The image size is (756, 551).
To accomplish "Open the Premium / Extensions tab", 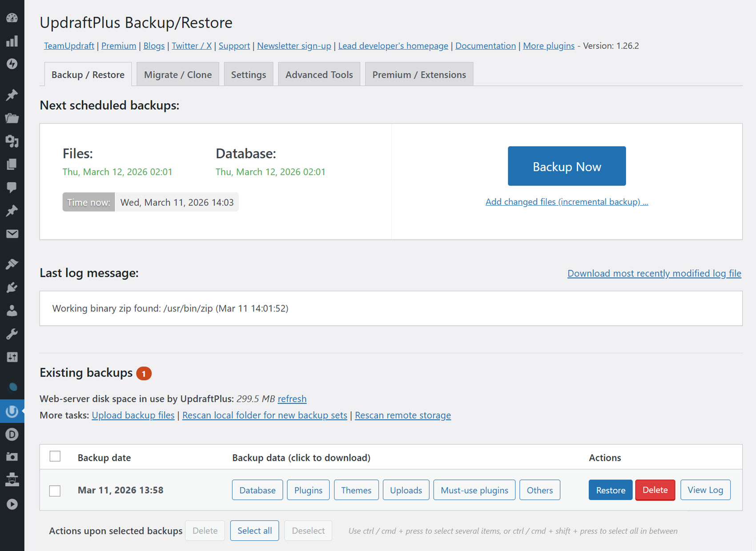I will [x=419, y=75].
